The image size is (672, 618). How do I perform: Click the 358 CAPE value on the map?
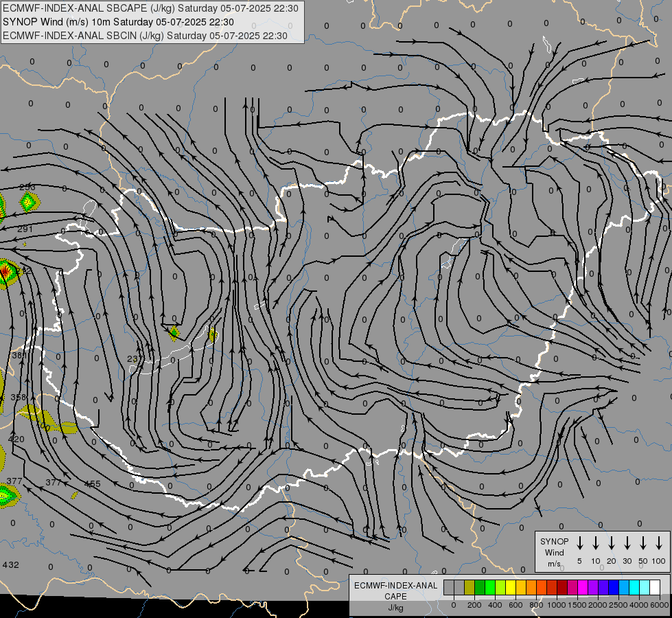point(18,397)
